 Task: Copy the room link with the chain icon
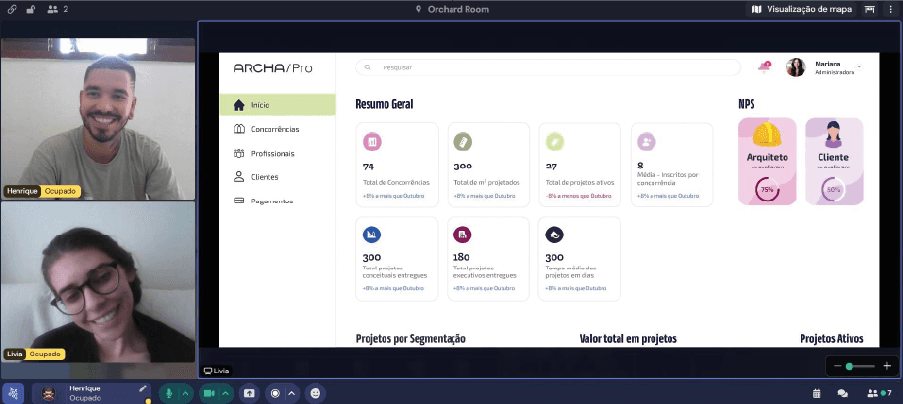click(12, 9)
